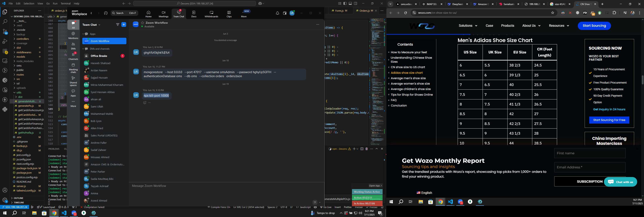Open VS Code Manage gear icon
The width and height of the screenshot is (644, 217).
[5, 200]
